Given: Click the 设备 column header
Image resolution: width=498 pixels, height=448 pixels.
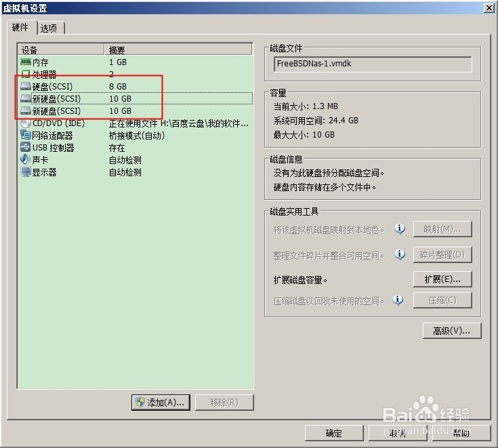Looking at the screenshot, I should [x=61, y=50].
